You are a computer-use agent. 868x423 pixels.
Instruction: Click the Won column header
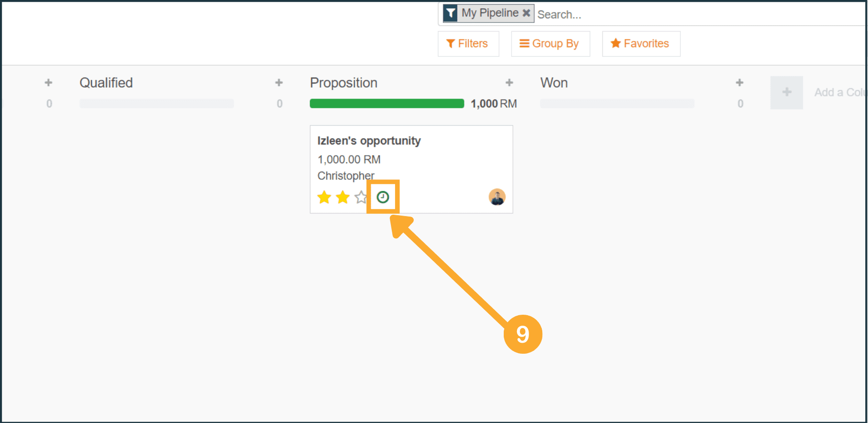click(x=554, y=83)
